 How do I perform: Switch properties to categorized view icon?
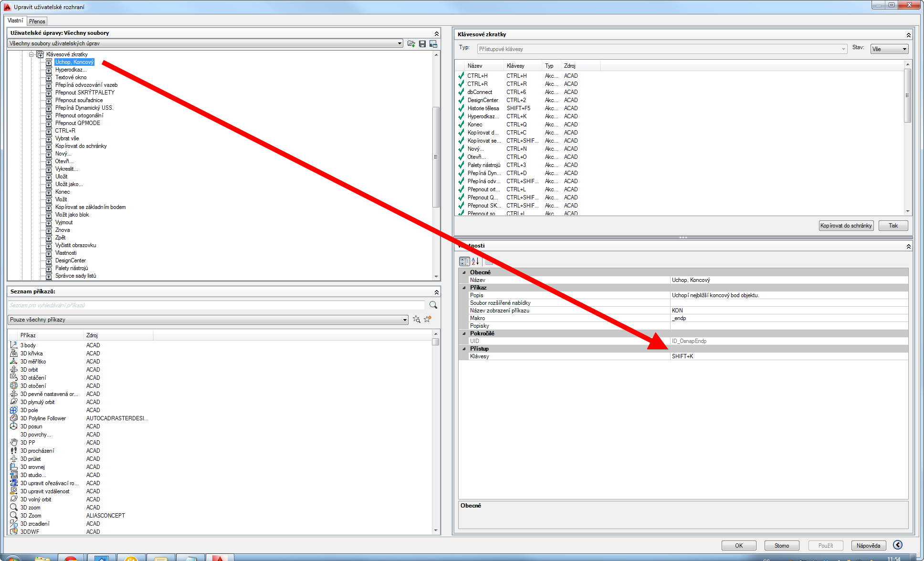(x=464, y=261)
